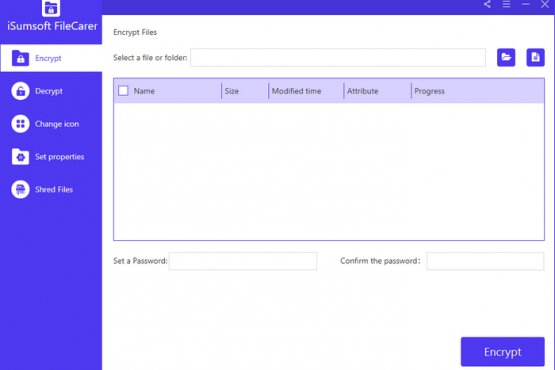Click the Change icon four-dots icon
Image resolution: width=555 pixels, height=370 pixels.
pyautogui.click(x=21, y=124)
